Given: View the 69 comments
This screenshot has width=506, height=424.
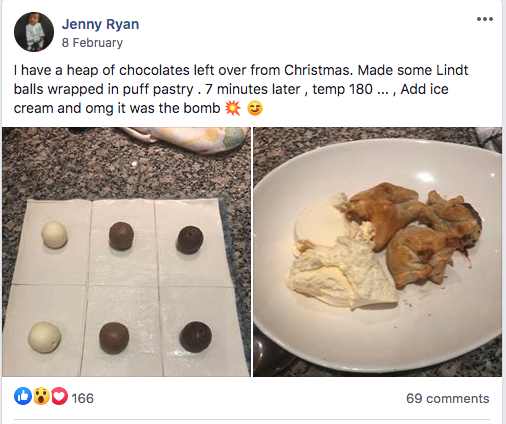Looking at the screenshot, I should pos(447,398).
